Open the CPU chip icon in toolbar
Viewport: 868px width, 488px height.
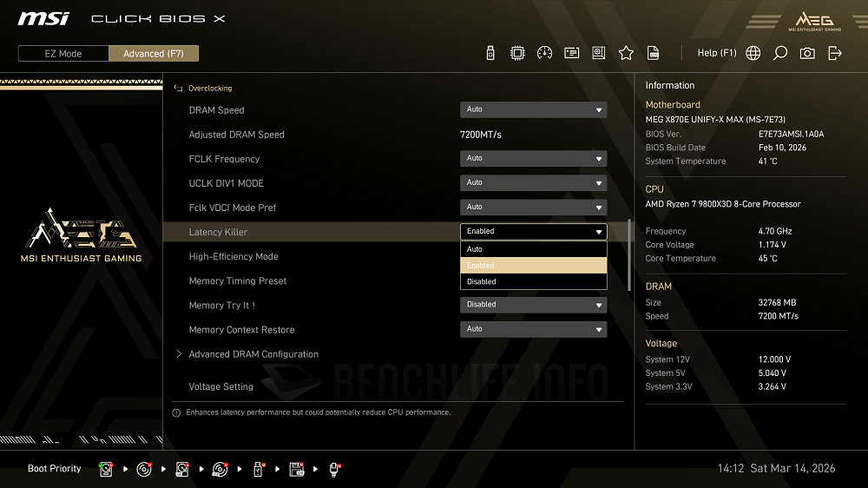[x=517, y=53]
